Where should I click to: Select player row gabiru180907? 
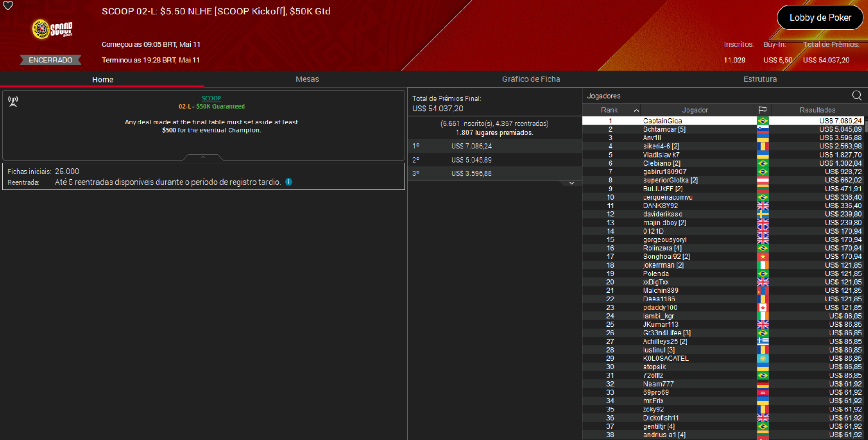(x=723, y=172)
